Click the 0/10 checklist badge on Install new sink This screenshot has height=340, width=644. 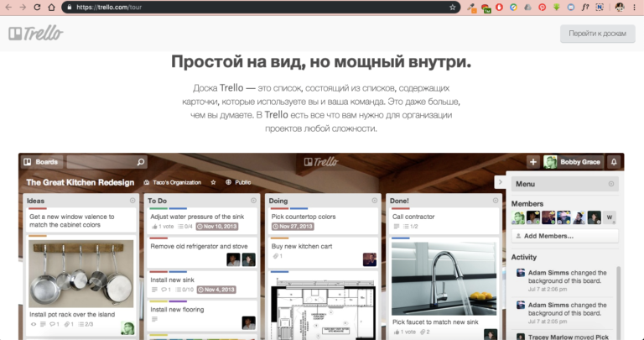(x=184, y=290)
